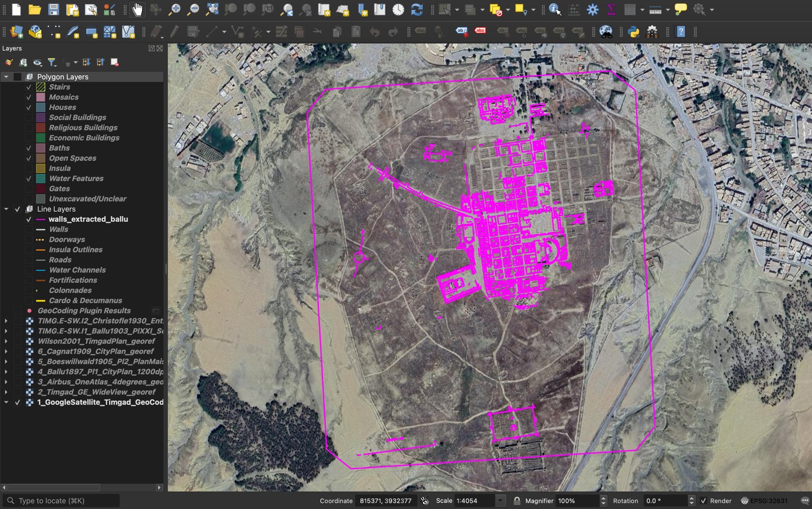Remove selected layer or group
812x509 pixels.
[115, 62]
